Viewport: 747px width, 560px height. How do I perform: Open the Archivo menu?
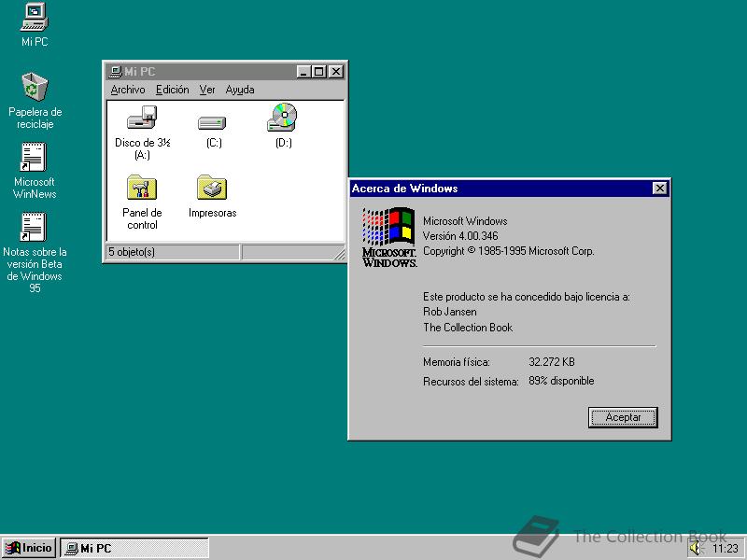pyautogui.click(x=128, y=90)
